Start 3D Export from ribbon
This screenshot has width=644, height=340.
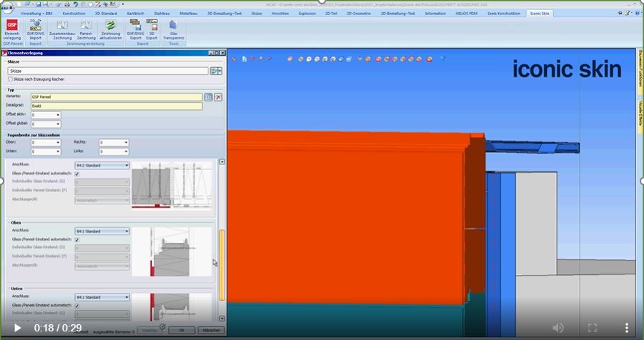(x=152, y=29)
